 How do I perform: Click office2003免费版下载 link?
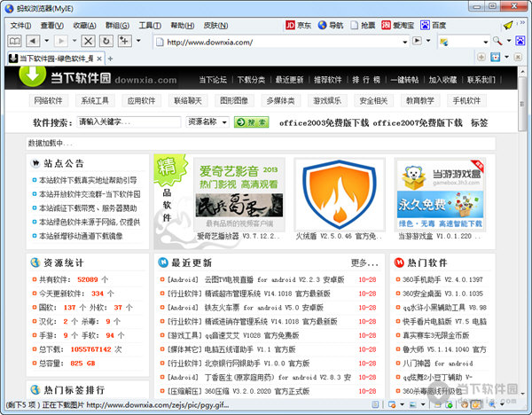(324, 123)
